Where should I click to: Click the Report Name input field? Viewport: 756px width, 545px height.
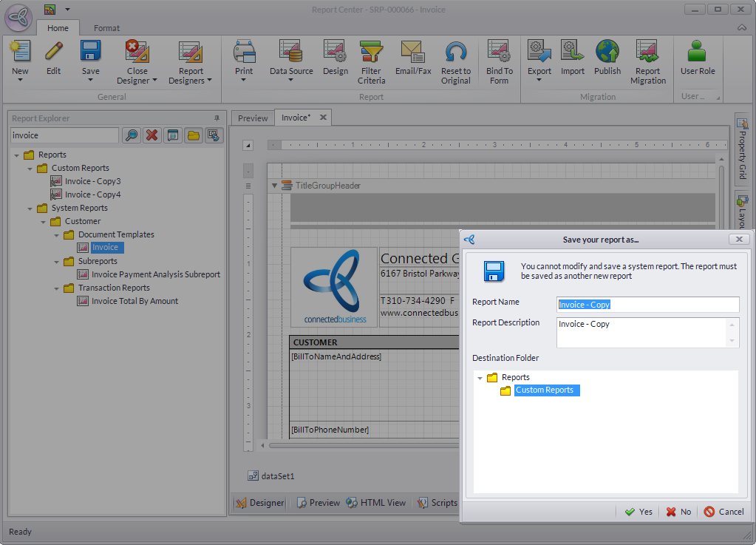647,305
